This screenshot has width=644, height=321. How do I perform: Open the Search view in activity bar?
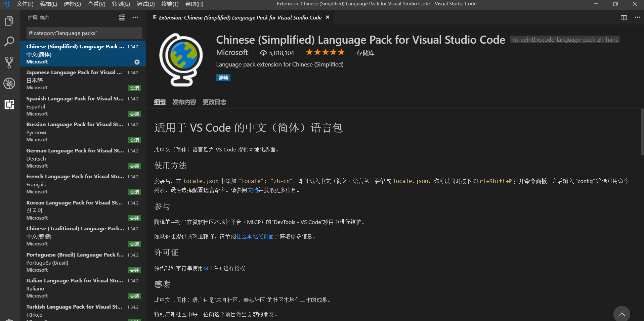[9, 42]
